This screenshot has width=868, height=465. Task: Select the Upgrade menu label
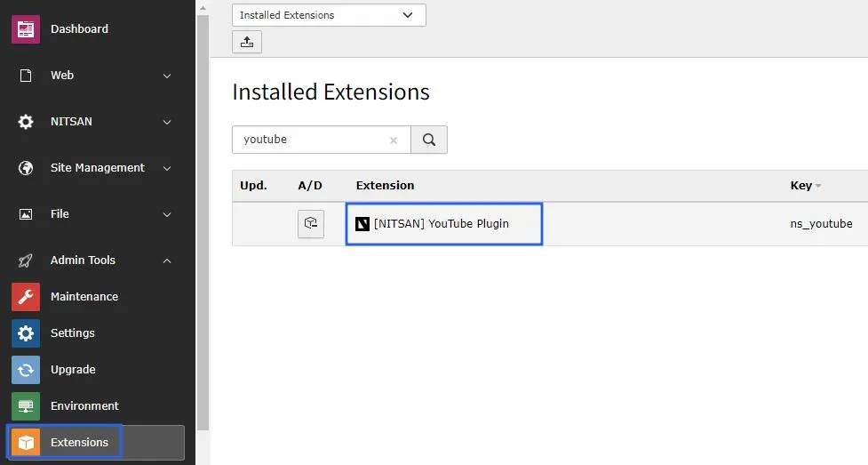click(x=73, y=370)
